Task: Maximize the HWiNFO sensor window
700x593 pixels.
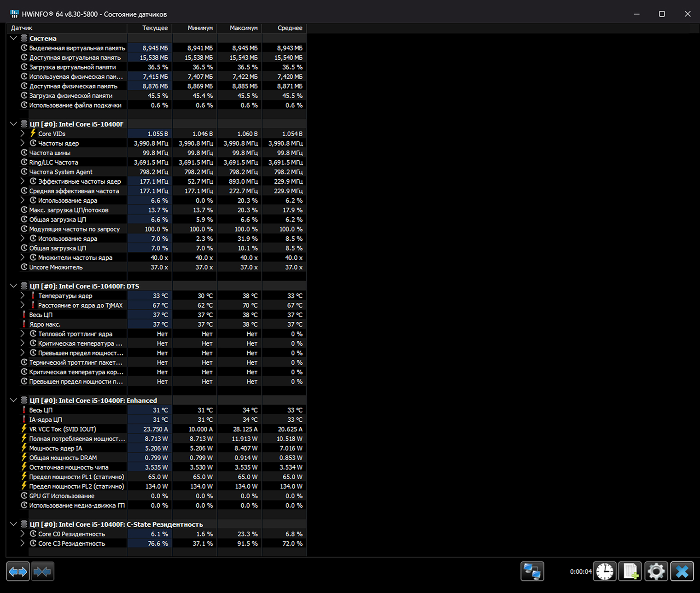Action: 662,14
